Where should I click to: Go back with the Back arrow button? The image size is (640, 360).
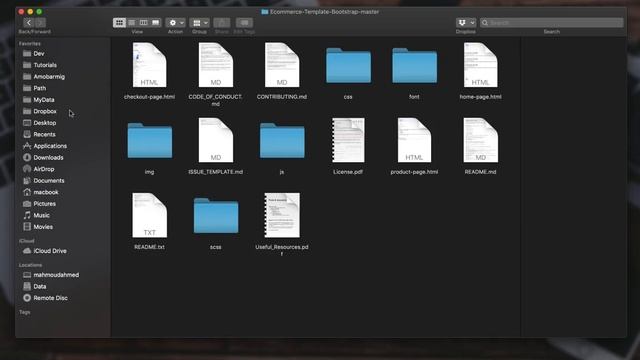[x=28, y=23]
